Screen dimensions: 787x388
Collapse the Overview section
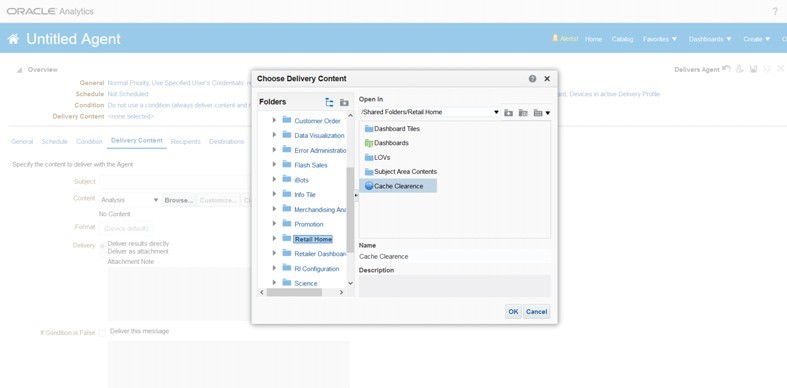point(19,70)
